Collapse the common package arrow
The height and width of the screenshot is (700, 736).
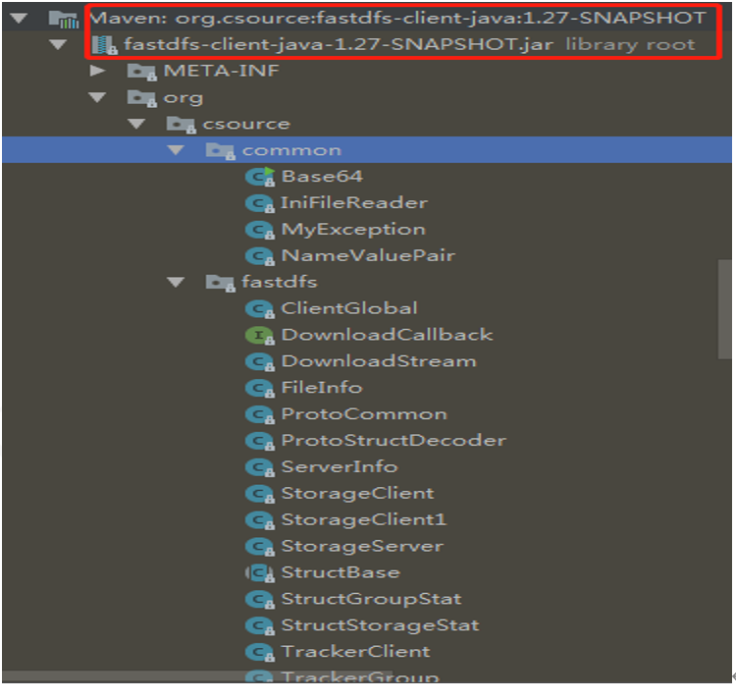coord(176,150)
